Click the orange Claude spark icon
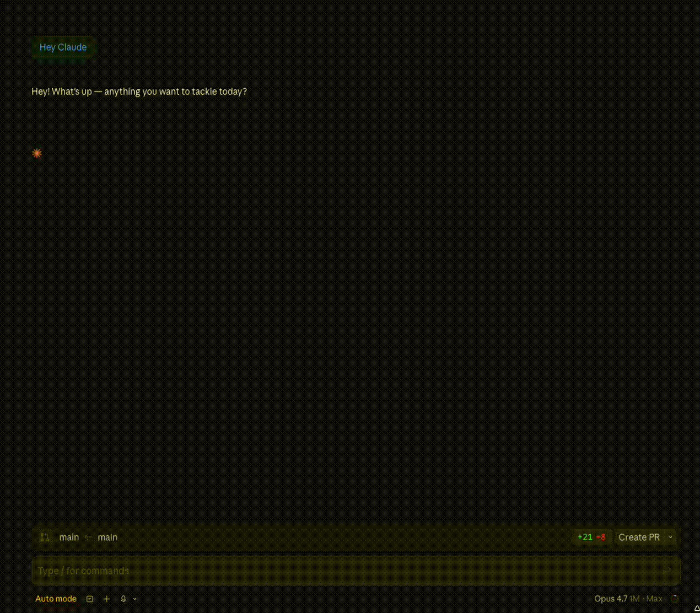The image size is (700, 613). click(37, 153)
